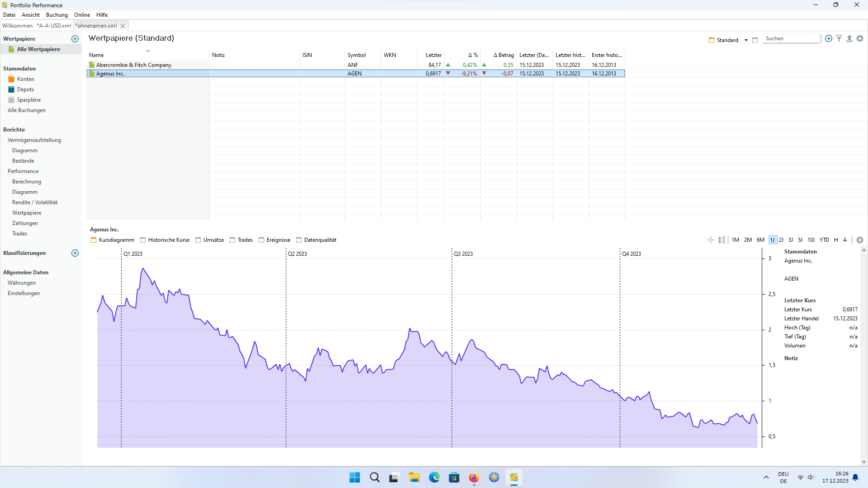This screenshot has height=488, width=868.
Task: Open table column settings gear icon
Action: pos(860,39)
